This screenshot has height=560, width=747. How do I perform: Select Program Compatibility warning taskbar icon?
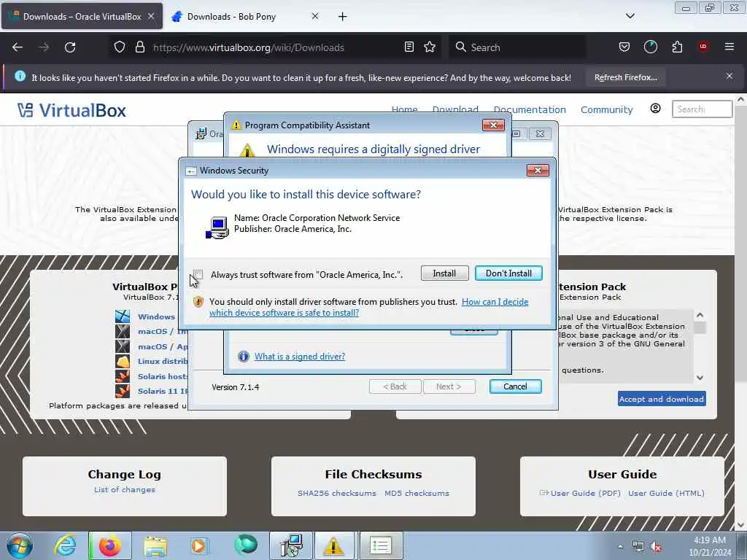(x=333, y=545)
